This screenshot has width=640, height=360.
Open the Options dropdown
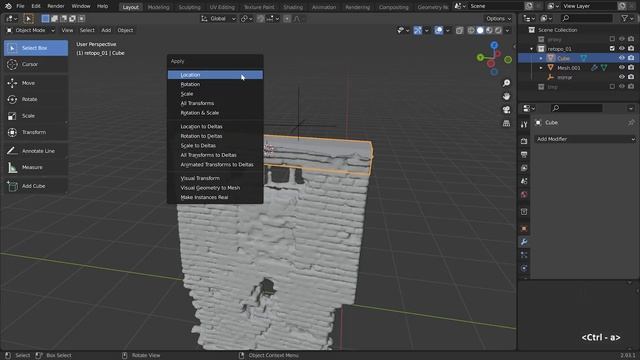498,19
